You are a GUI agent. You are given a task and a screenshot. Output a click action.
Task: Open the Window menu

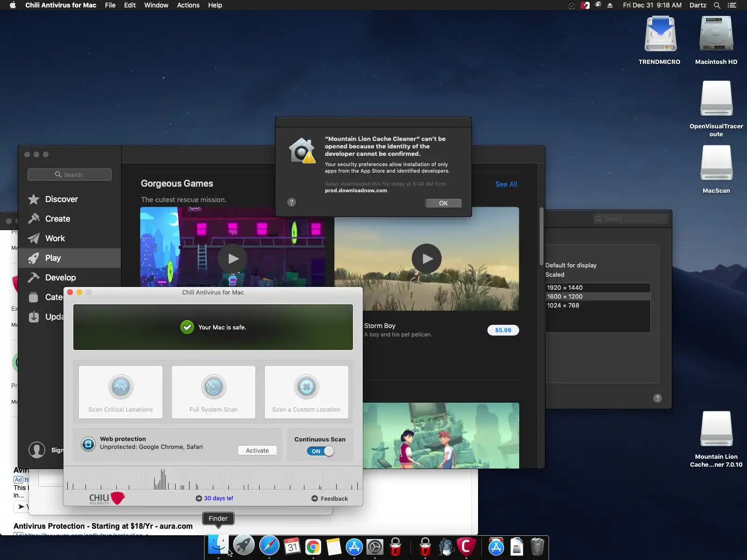(156, 5)
